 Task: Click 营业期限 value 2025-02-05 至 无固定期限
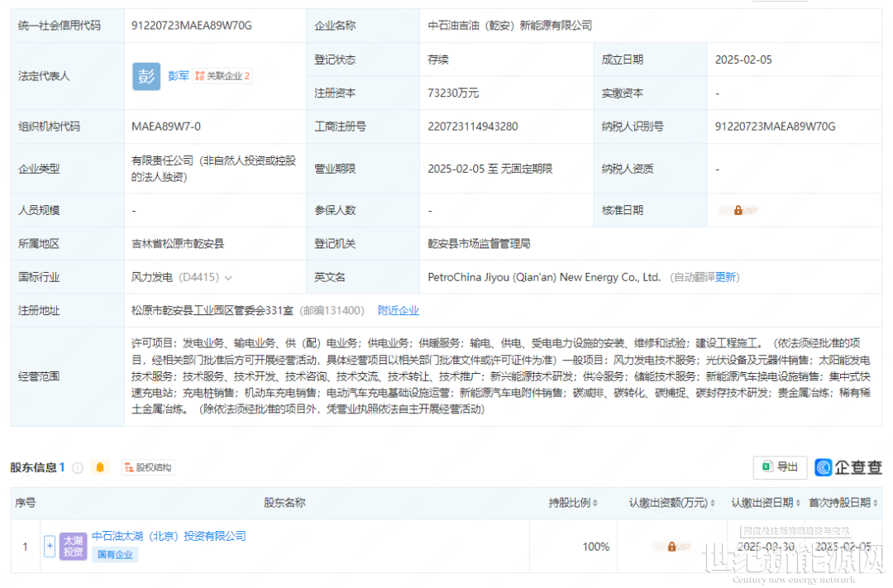[x=489, y=170]
